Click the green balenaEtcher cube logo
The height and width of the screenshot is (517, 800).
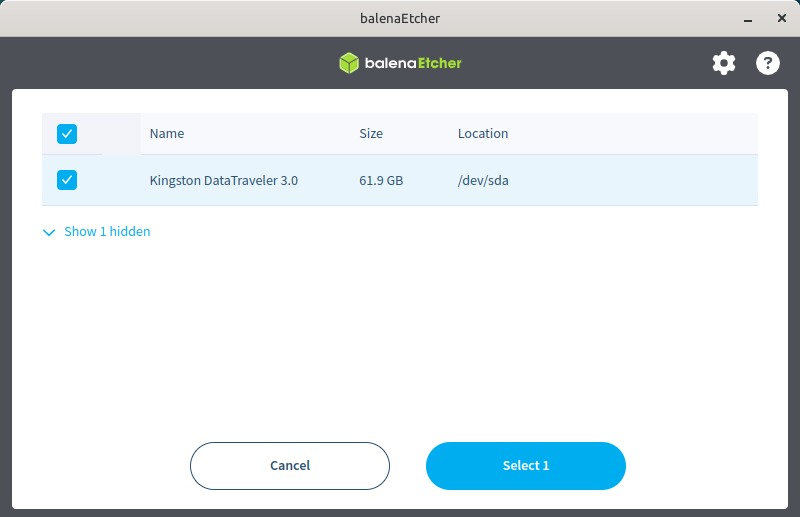pyautogui.click(x=348, y=63)
